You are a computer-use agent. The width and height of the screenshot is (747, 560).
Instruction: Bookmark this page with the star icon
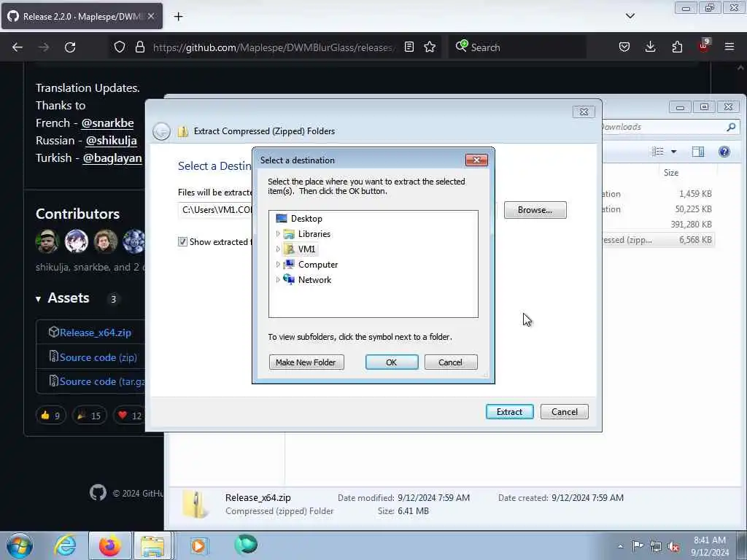pos(430,47)
